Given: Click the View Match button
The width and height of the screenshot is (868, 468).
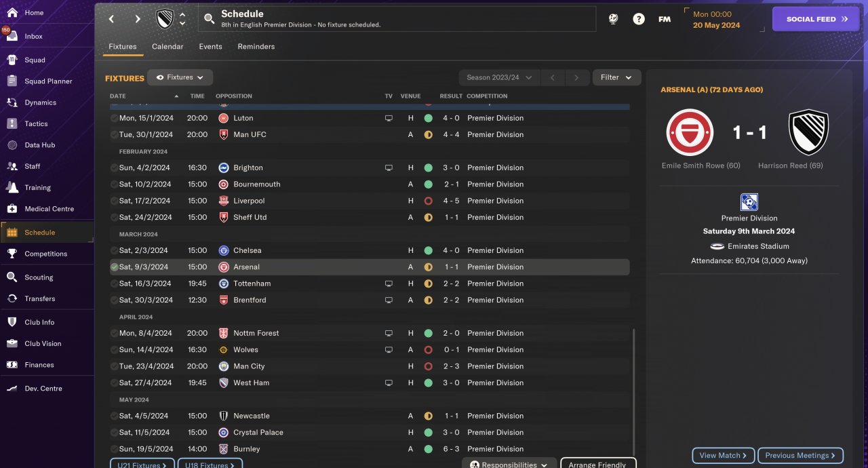Looking at the screenshot, I should (x=724, y=456).
